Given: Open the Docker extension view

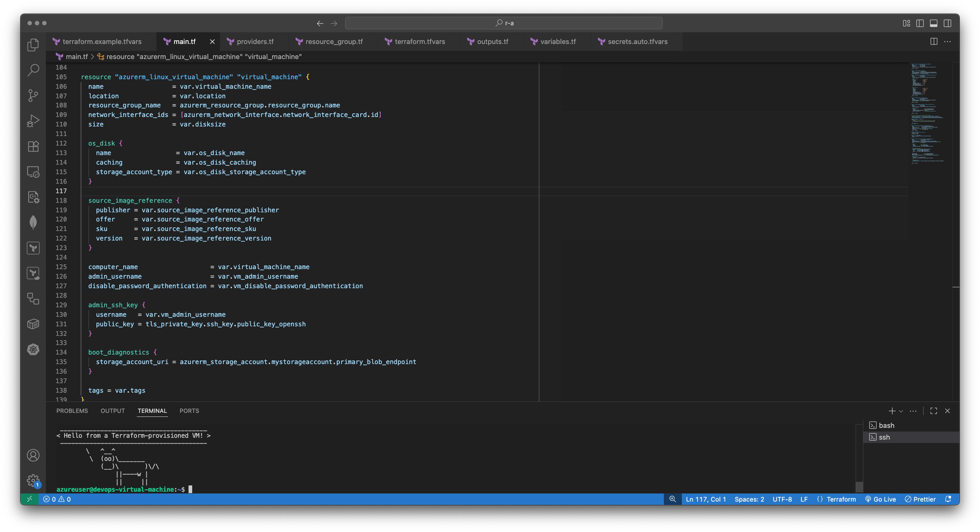Looking at the screenshot, I should (x=33, y=324).
